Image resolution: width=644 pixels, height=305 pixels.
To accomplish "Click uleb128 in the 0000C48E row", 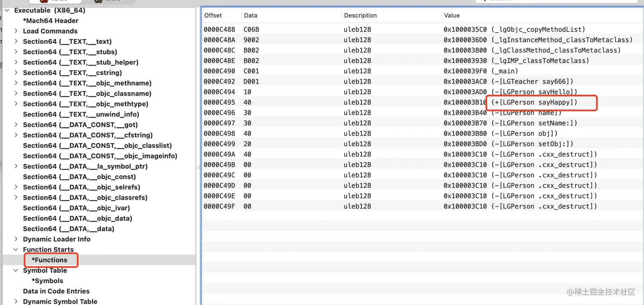I will [x=357, y=61].
